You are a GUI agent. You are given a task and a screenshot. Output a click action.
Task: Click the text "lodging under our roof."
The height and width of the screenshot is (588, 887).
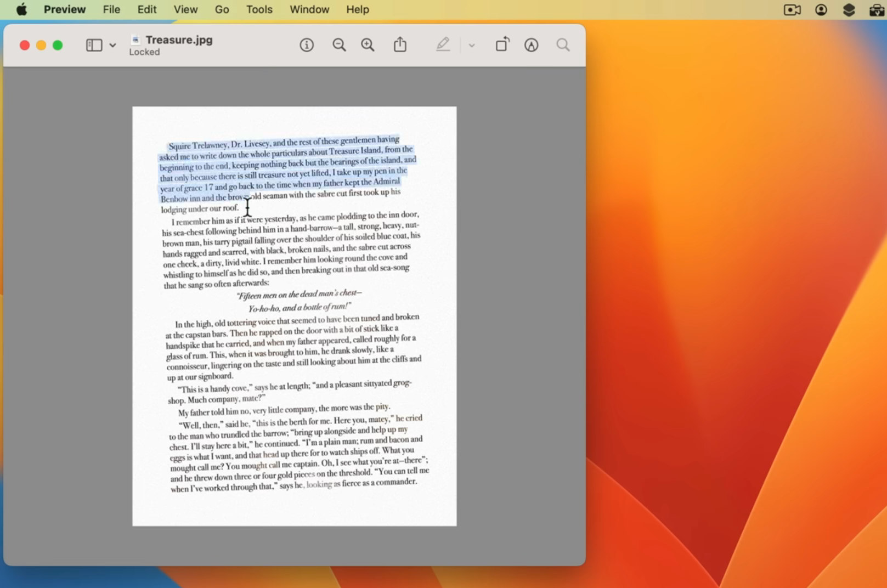pos(200,209)
